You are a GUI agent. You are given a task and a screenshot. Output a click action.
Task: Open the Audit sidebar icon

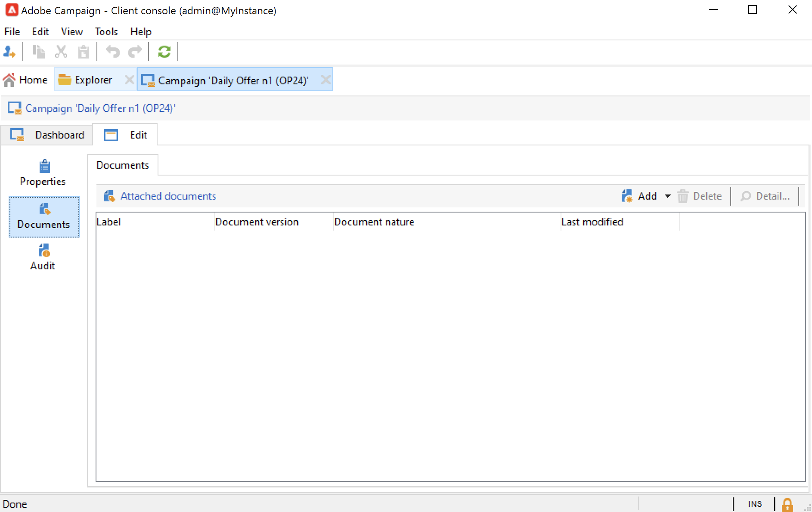coord(44,251)
